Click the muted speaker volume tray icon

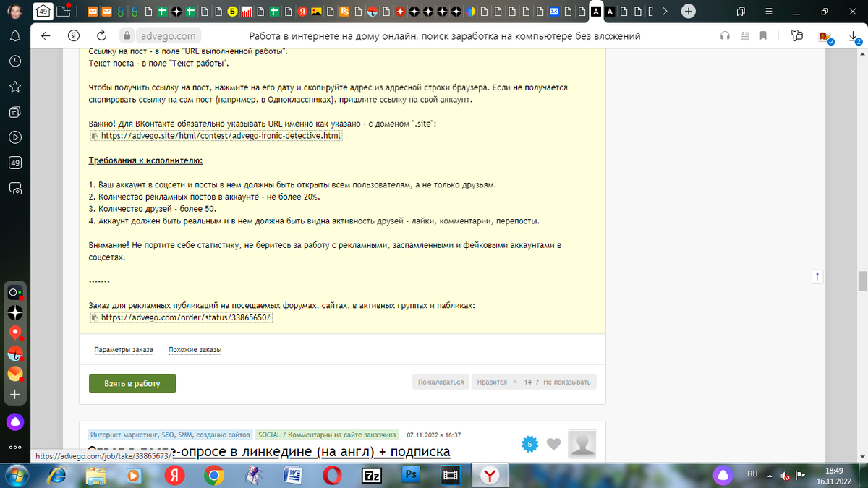point(785,475)
